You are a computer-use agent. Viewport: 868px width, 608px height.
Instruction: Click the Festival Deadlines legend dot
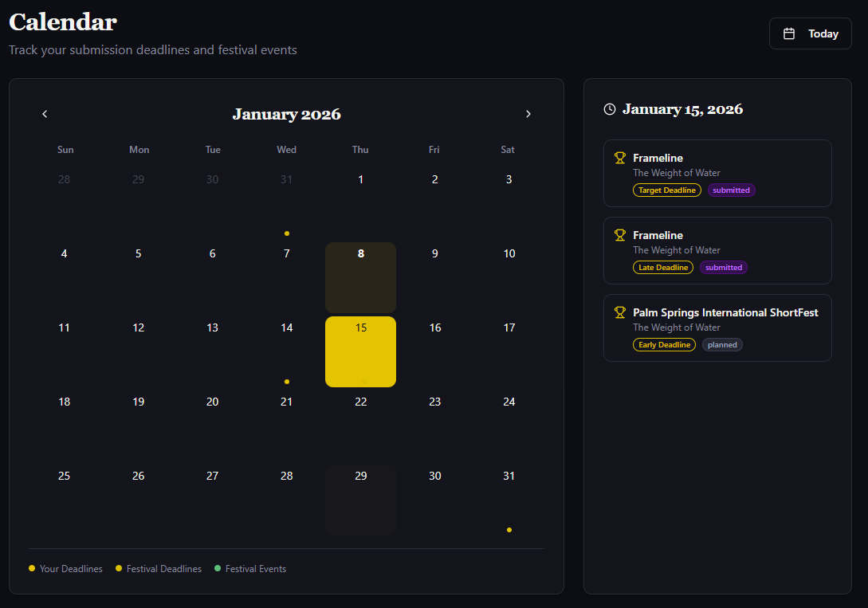[x=119, y=568]
